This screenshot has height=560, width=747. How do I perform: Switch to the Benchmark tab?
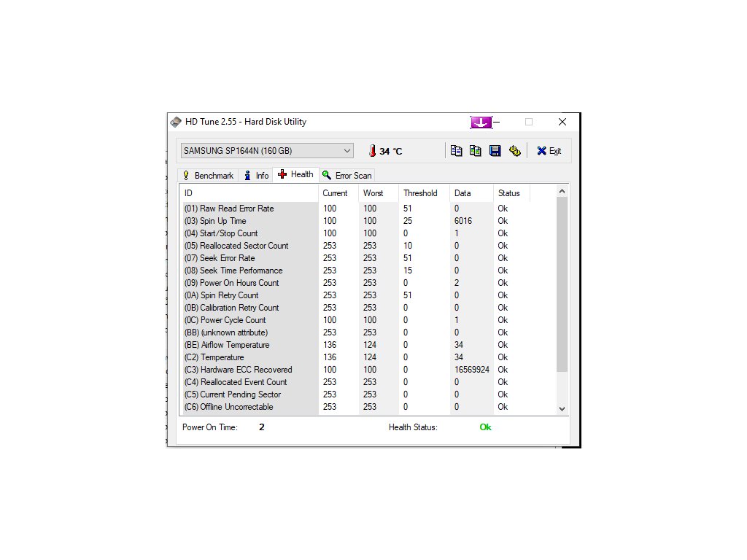(208, 176)
